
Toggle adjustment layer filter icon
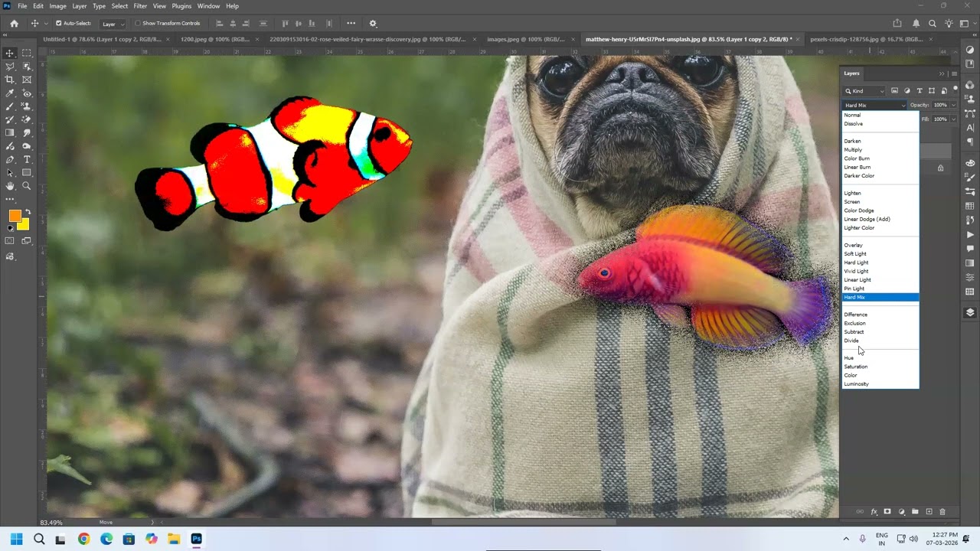click(x=907, y=91)
